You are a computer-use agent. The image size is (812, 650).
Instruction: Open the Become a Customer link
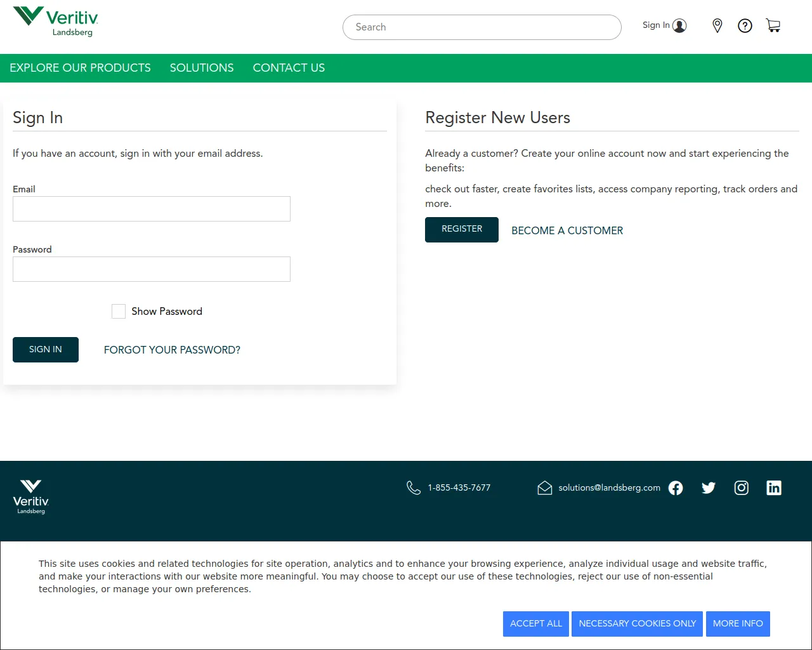pyautogui.click(x=567, y=230)
